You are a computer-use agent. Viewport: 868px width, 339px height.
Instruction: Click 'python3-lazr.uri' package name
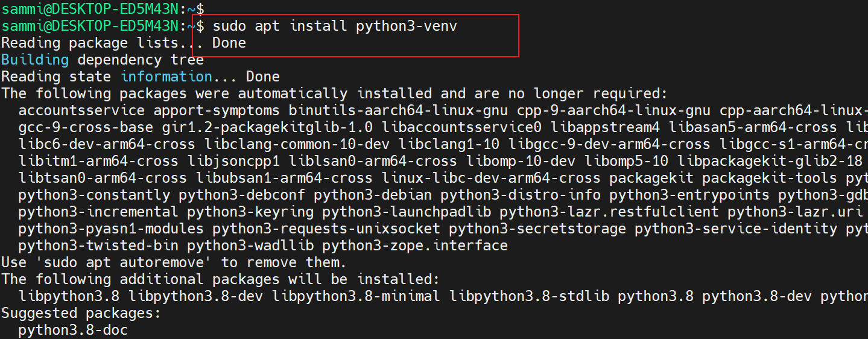click(x=795, y=212)
